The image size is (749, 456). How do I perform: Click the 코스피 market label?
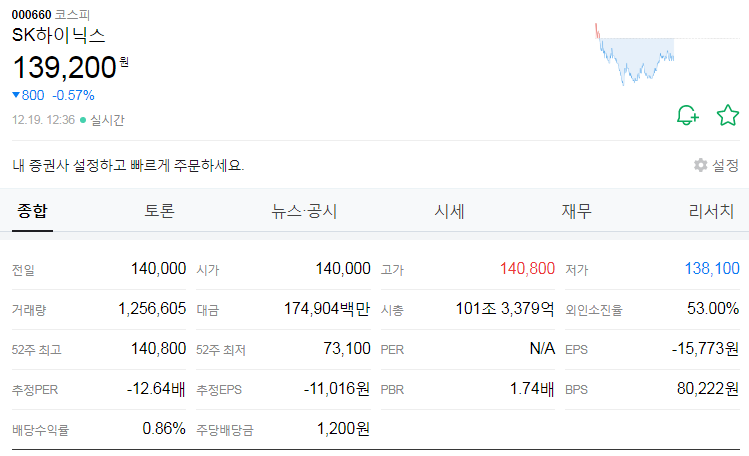click(x=72, y=15)
